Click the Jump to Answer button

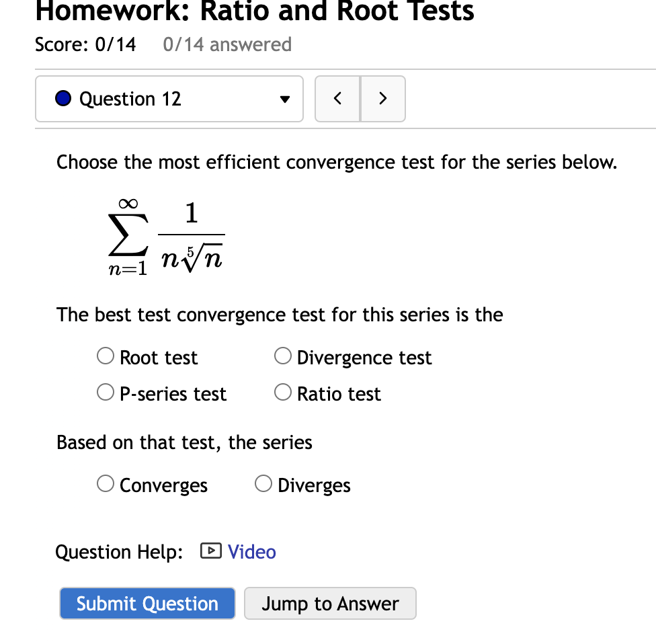tap(330, 603)
